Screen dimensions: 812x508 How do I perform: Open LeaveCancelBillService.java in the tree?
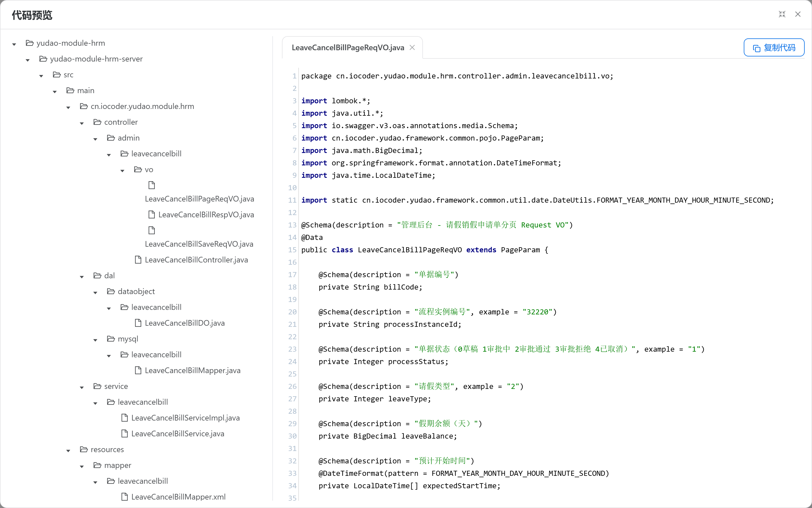pos(178,433)
